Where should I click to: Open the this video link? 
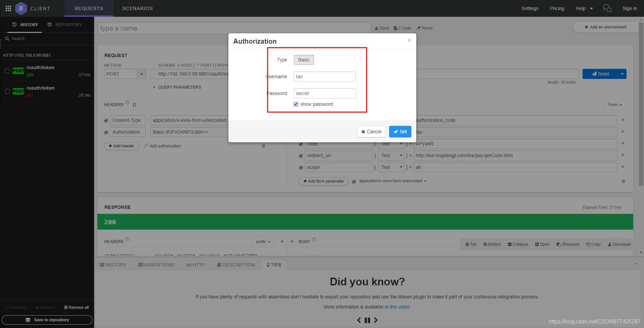pos(400,307)
